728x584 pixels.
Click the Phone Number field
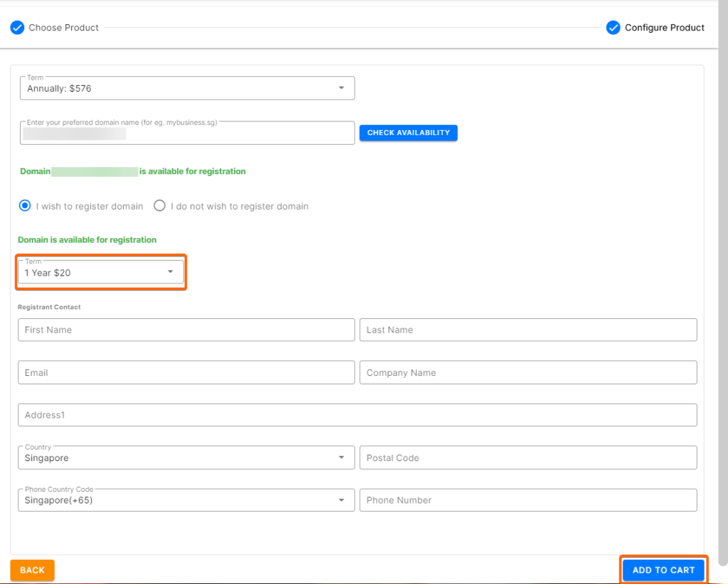(x=528, y=500)
